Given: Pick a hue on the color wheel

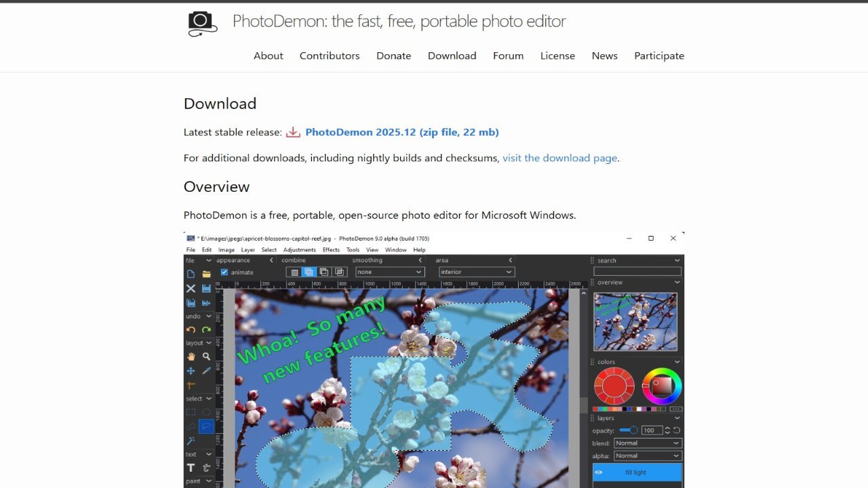Looking at the screenshot, I should 662,386.
